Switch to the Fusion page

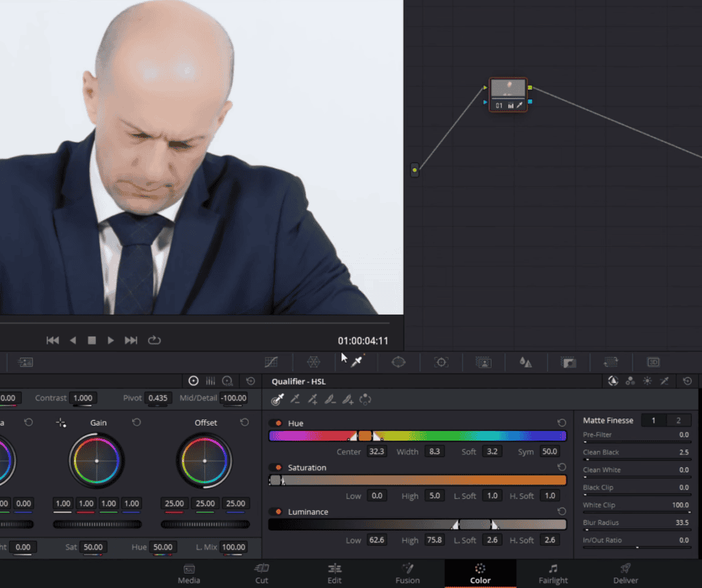point(407,574)
